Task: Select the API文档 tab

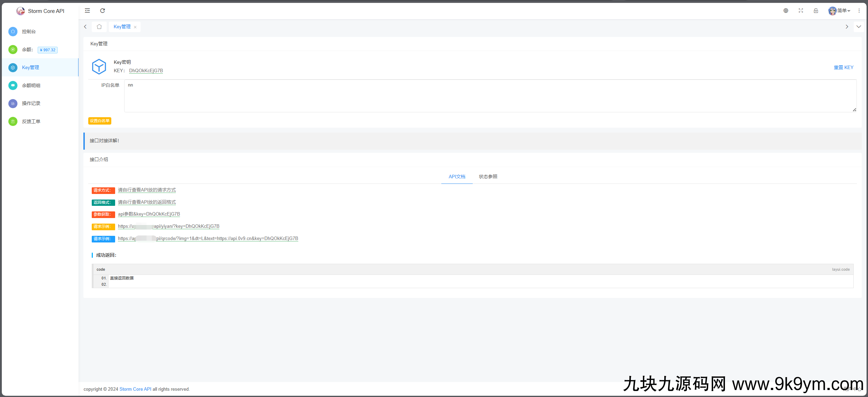Action: 456,176
